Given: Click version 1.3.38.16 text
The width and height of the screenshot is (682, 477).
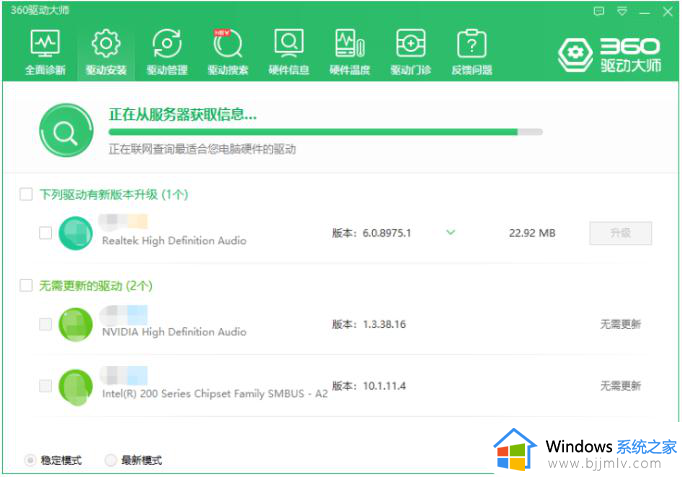Looking at the screenshot, I should click(384, 324).
